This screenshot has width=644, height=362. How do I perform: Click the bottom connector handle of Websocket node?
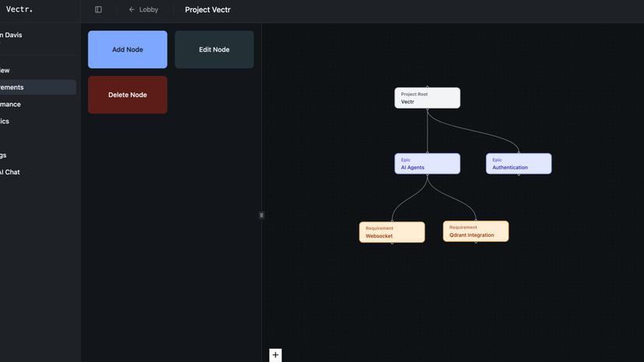(392, 242)
